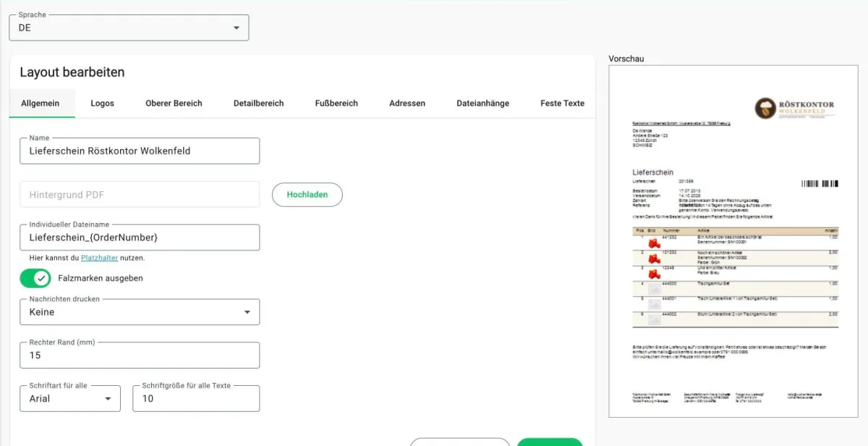
Task: Click the Lieferschein preview thumbnail
Action: point(735,241)
